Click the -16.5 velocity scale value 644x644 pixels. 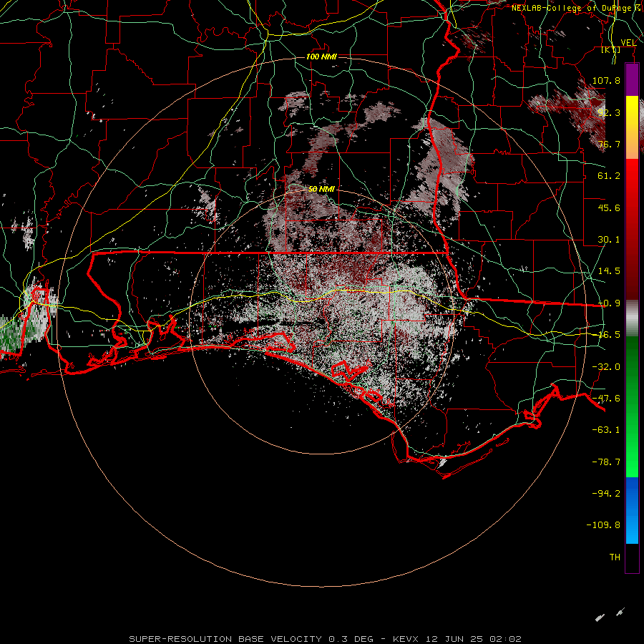pyautogui.click(x=609, y=335)
